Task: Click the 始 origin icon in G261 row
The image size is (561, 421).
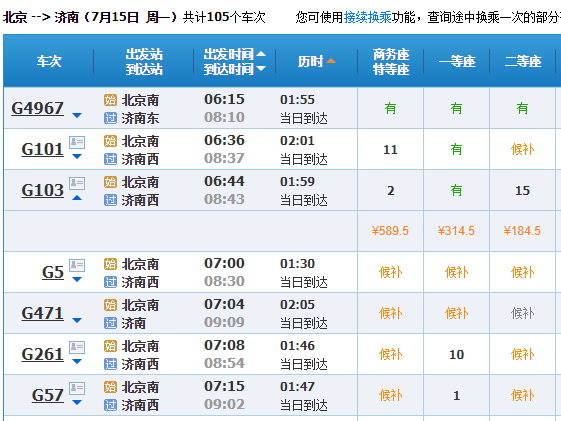Action: coord(110,346)
